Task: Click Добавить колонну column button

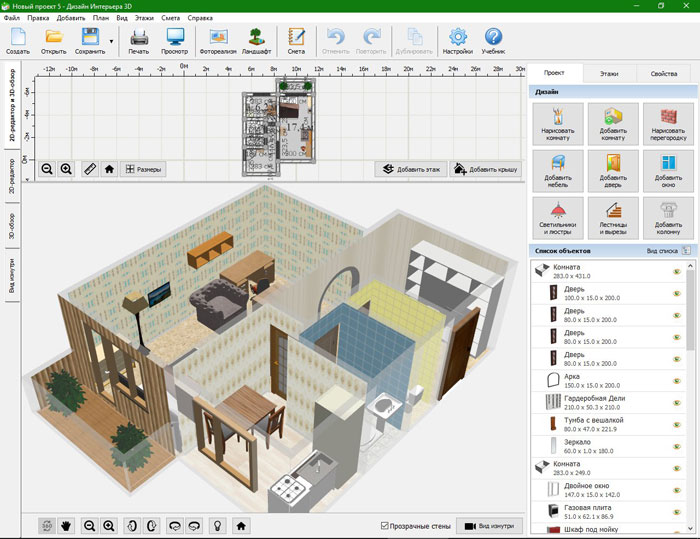Action: [x=668, y=218]
